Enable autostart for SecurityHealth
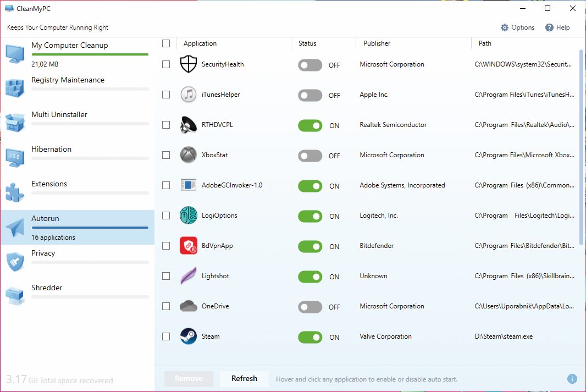Image resolution: width=586 pixels, height=392 pixels. (310, 65)
